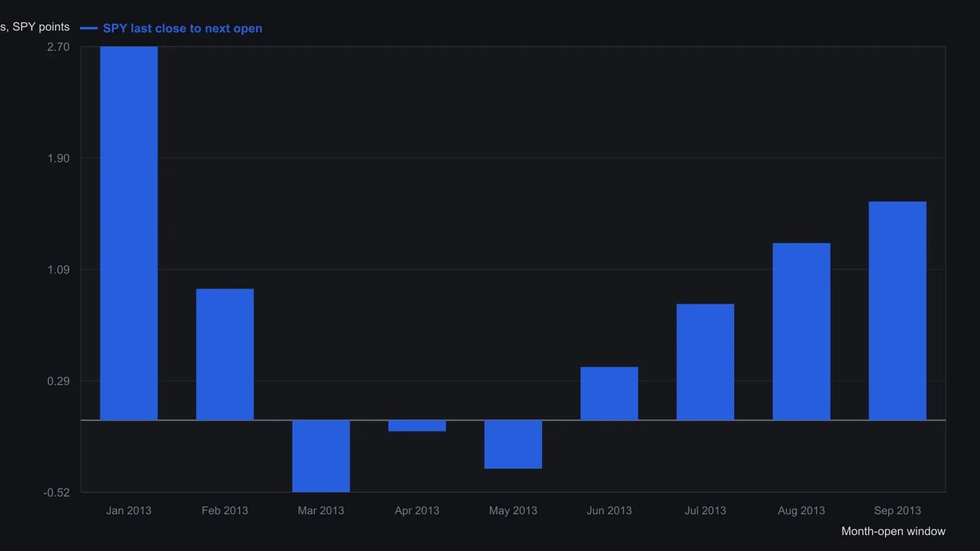Click the negative May 2013 bar
The width and height of the screenshot is (980, 551).
[513, 444]
